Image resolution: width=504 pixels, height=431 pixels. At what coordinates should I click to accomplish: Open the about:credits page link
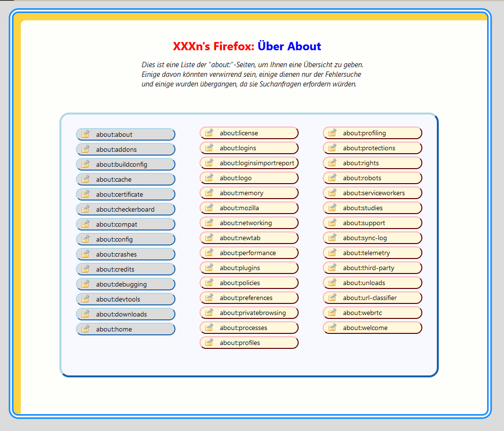pyautogui.click(x=126, y=269)
